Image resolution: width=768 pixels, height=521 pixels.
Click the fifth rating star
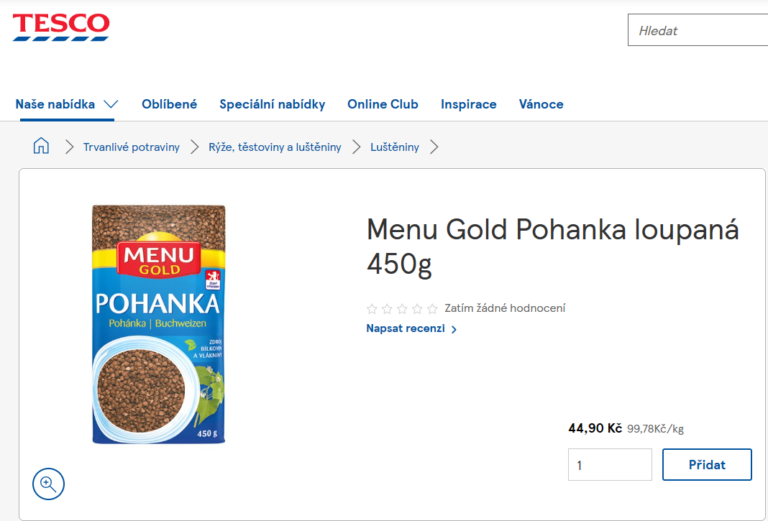coord(432,309)
